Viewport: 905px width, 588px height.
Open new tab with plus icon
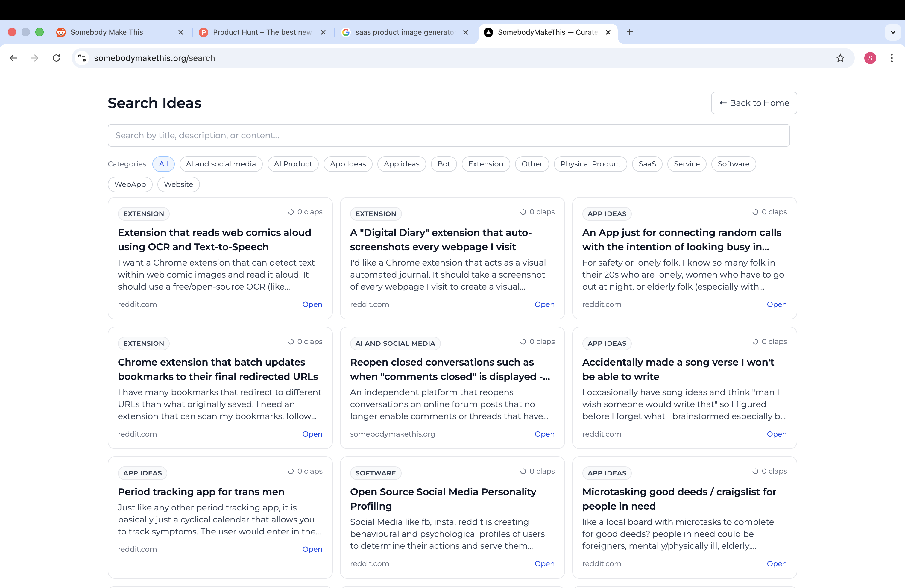630,32
